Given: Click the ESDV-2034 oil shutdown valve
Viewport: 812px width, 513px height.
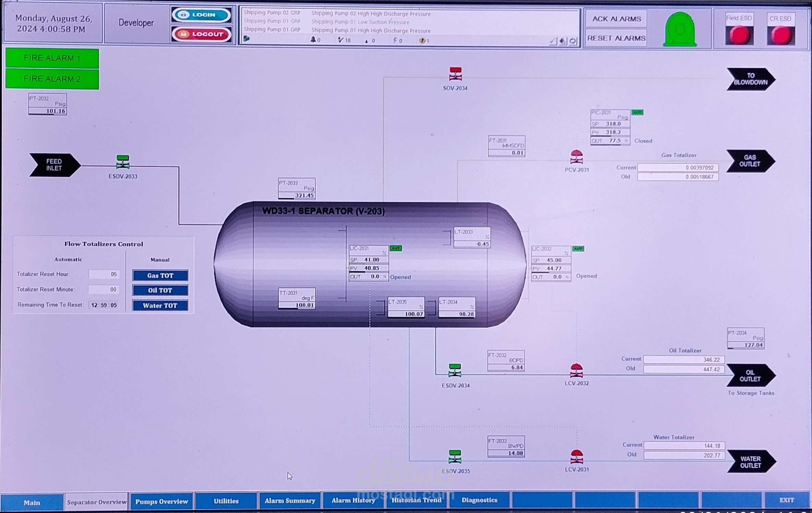Looking at the screenshot, I should coord(455,371).
